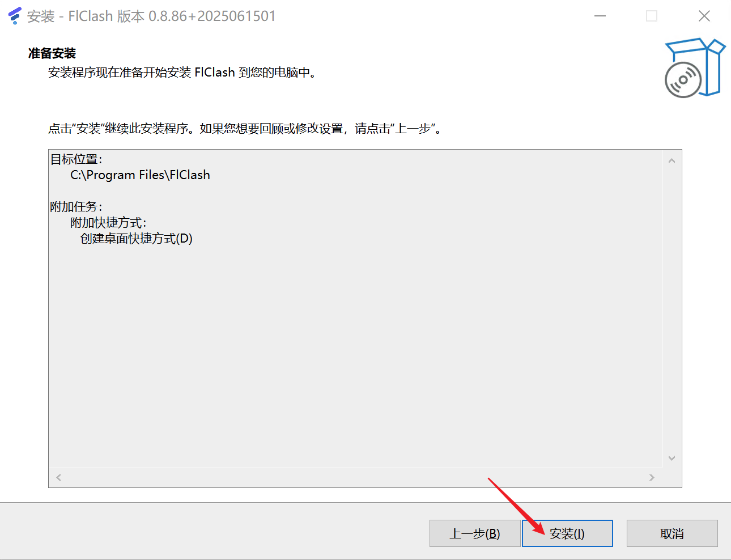Viewport: 731px width, 560px height.
Task: Go back with the 上一步(B) button
Action: pyautogui.click(x=475, y=533)
